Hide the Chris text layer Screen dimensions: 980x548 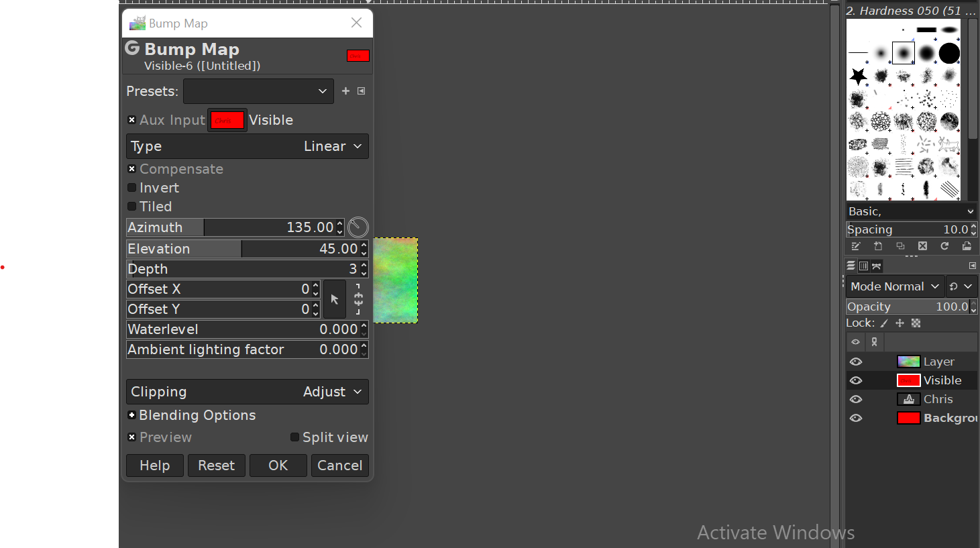pos(856,399)
